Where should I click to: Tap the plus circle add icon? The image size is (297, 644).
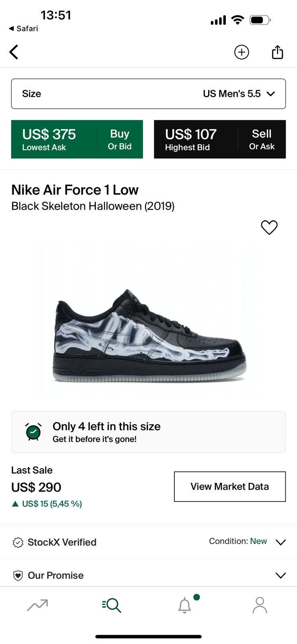pos(241,52)
